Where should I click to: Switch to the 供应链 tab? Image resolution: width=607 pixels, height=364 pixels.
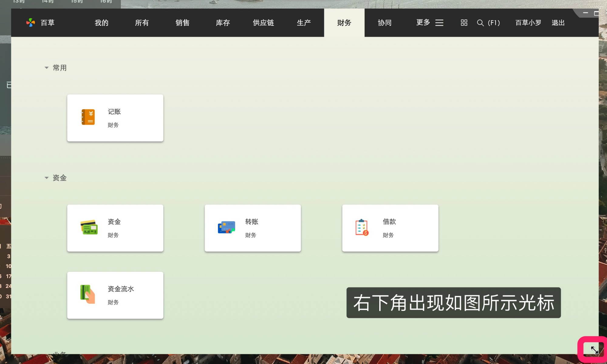coord(263,23)
